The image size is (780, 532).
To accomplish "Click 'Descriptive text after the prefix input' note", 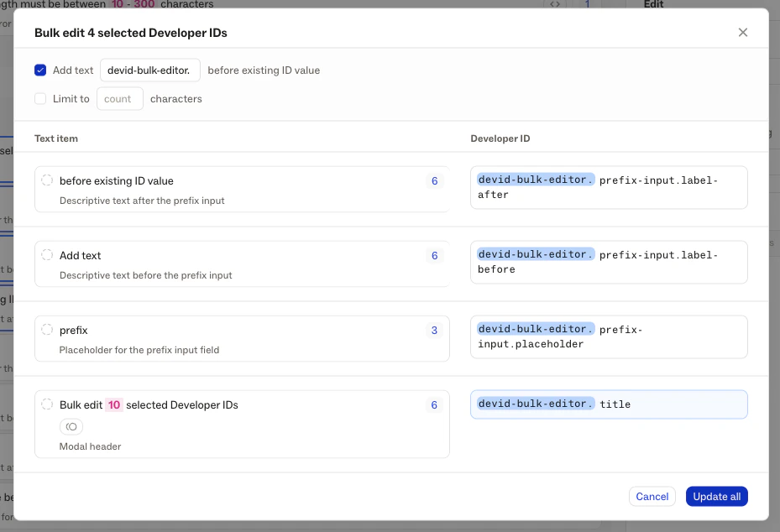I will [142, 201].
